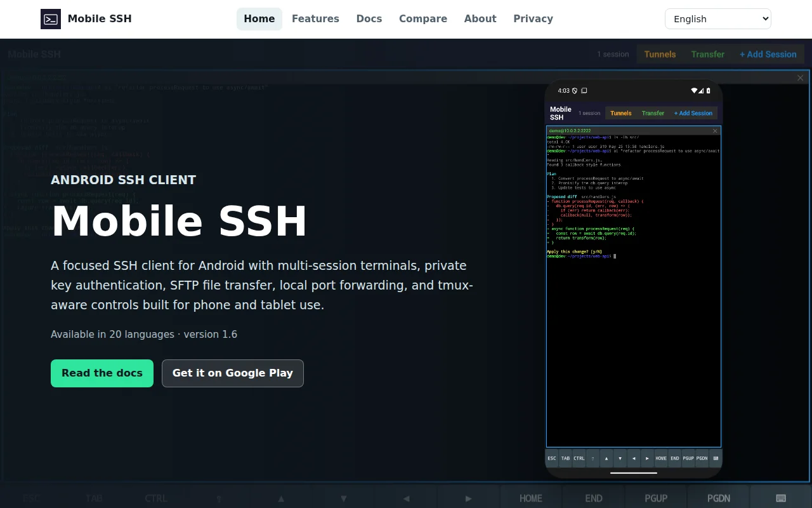Tap right arrow key in phone mockup
The height and width of the screenshot is (508, 812).
[x=647, y=458]
